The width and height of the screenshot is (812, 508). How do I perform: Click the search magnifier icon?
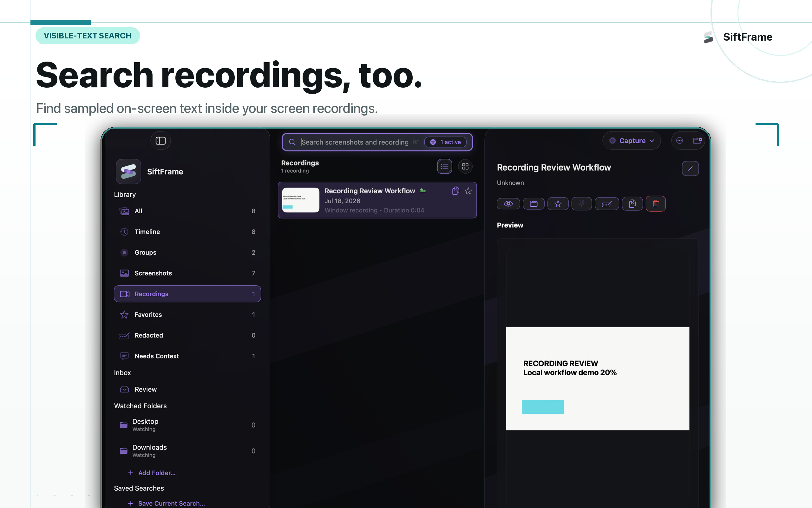292,142
